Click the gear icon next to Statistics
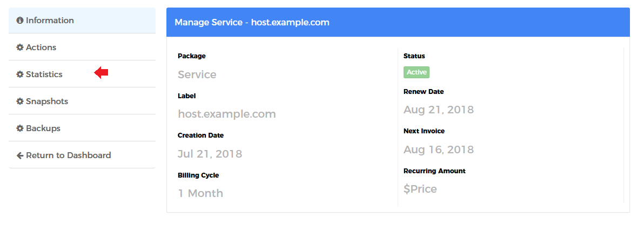Image resolution: width=644 pixels, height=231 pixels. [x=19, y=74]
